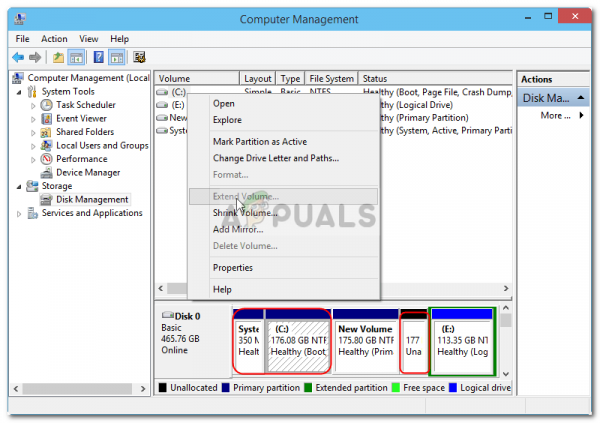
Task: Click the Disk Management tree icon
Action: (x=46, y=199)
